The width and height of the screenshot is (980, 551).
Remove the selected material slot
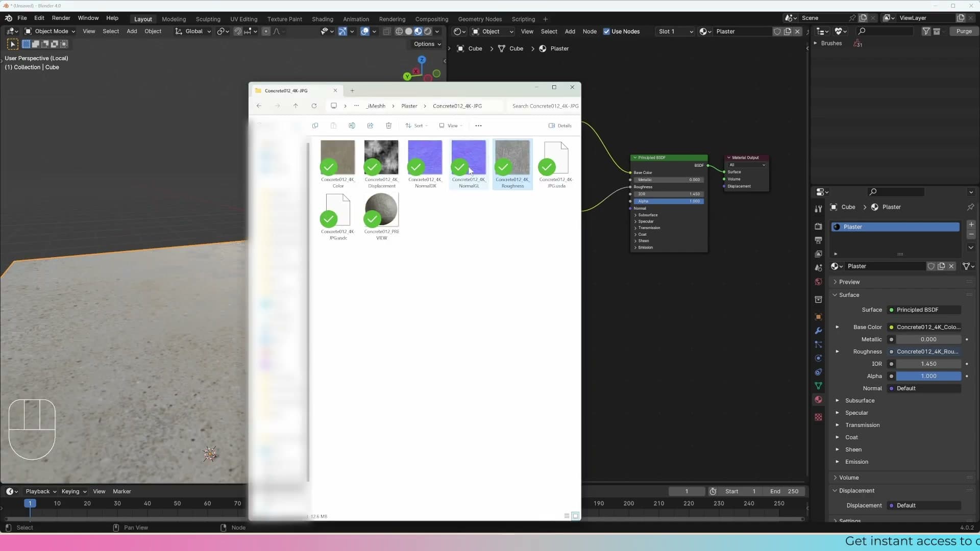click(x=971, y=234)
